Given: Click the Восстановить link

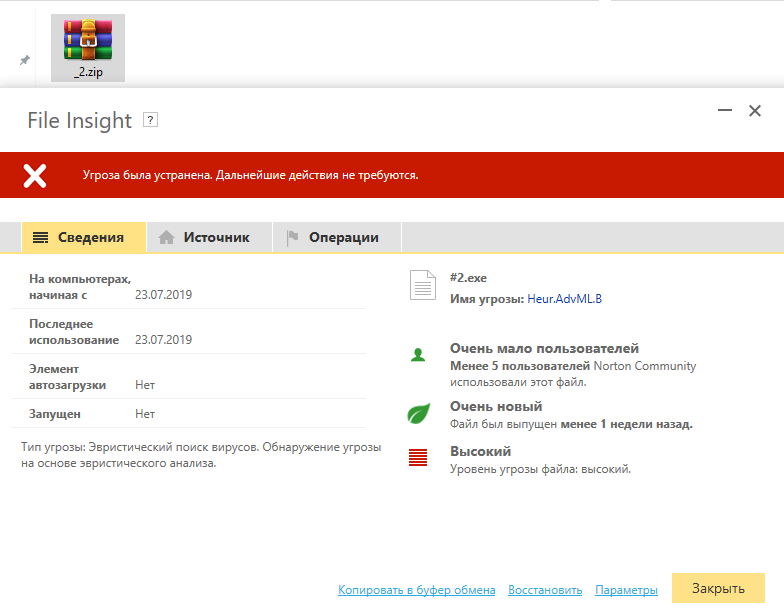Looking at the screenshot, I should tap(545, 590).
